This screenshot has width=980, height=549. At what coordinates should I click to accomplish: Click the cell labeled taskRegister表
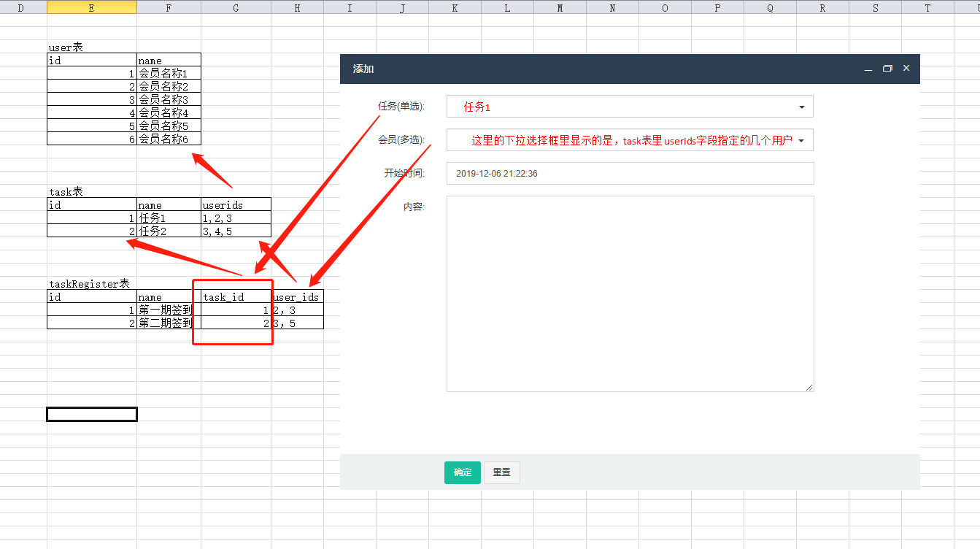coord(91,283)
